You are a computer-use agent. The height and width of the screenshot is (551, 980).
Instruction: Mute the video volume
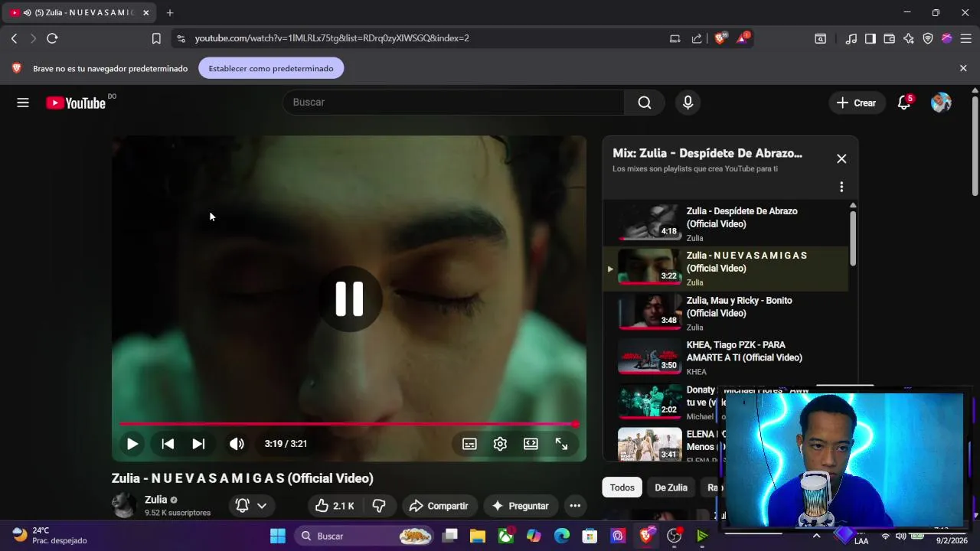tap(237, 444)
